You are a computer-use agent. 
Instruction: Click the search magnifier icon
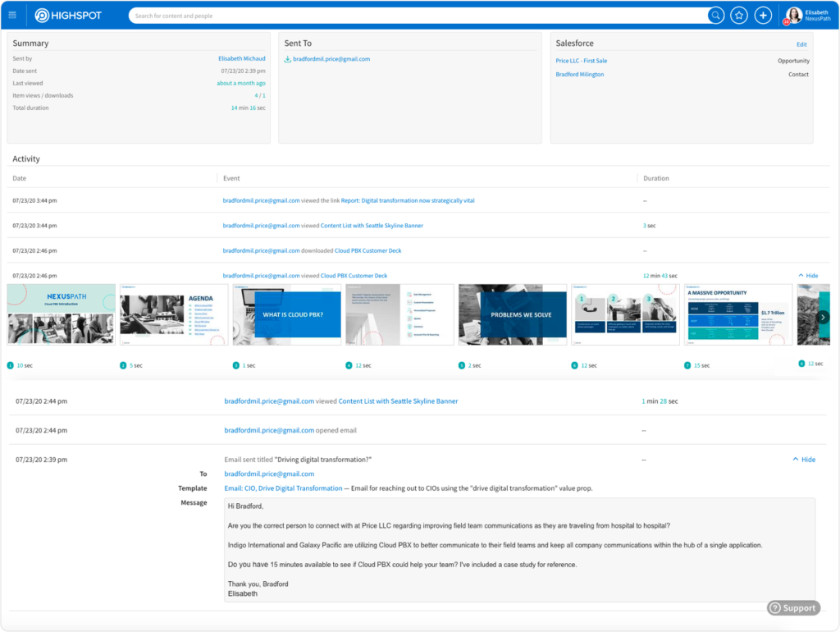coord(715,16)
